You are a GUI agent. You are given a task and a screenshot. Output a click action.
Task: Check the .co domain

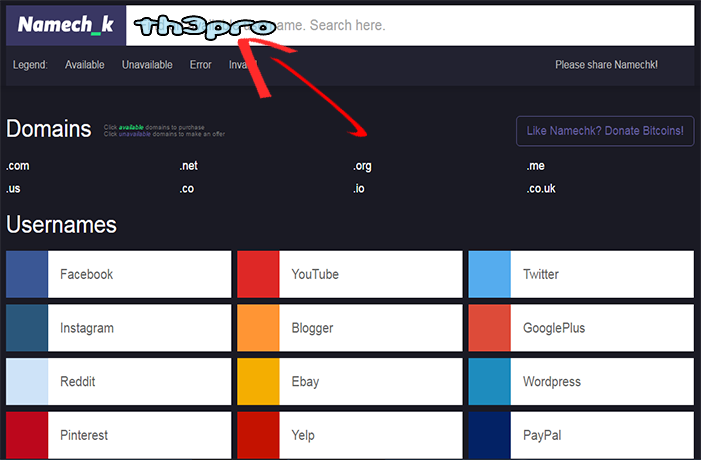[x=187, y=189]
